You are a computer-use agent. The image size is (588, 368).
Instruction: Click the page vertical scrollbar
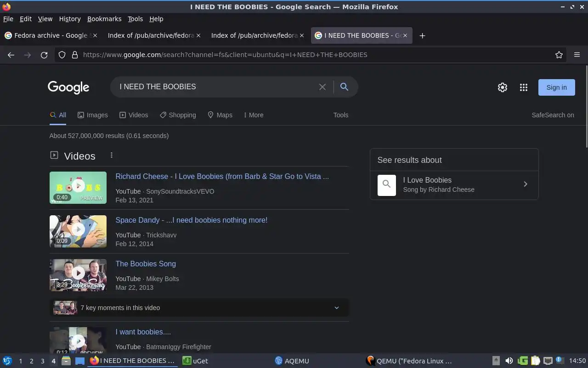(586, 107)
